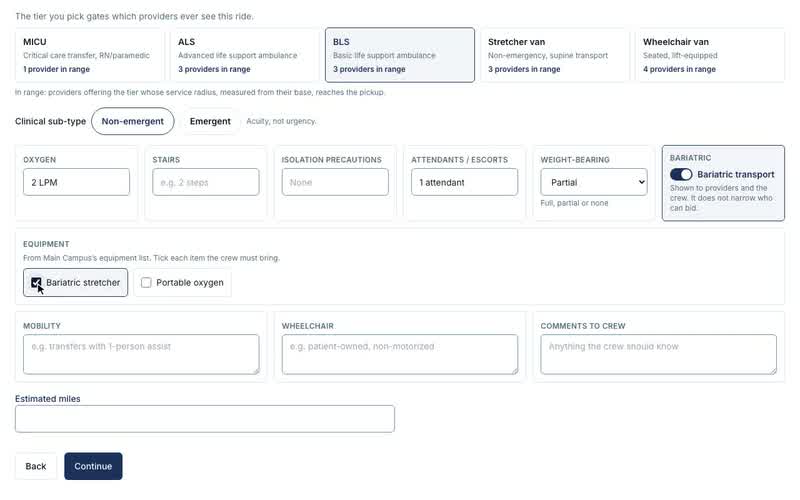Pick the Stretcher van tier card
Viewport: 800px width, 500px height.
click(x=555, y=55)
